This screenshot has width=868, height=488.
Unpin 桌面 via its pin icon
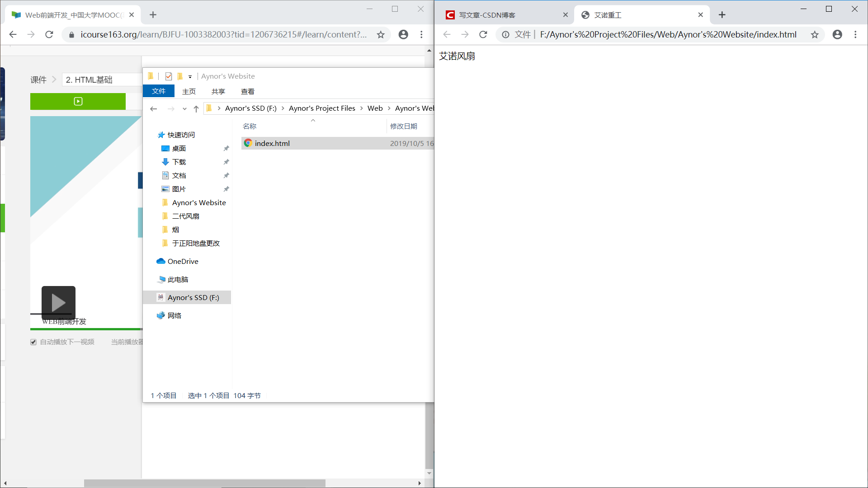[x=226, y=148]
